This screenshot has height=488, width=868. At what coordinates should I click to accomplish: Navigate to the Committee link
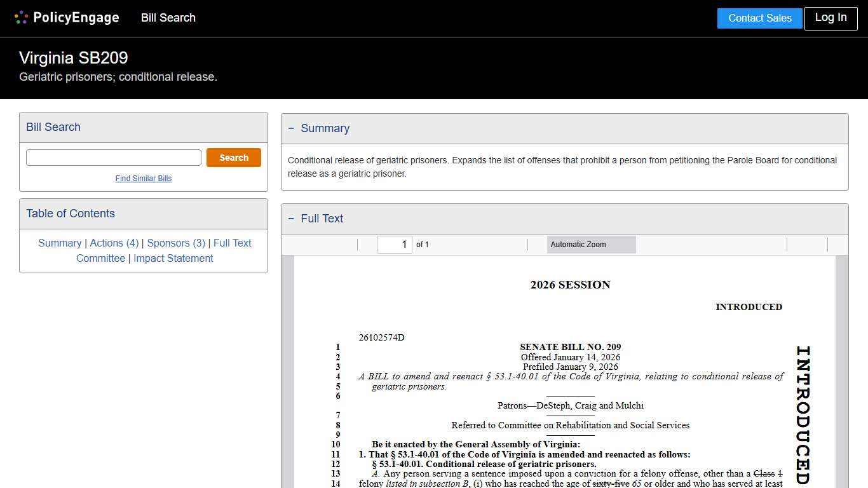[x=100, y=258]
